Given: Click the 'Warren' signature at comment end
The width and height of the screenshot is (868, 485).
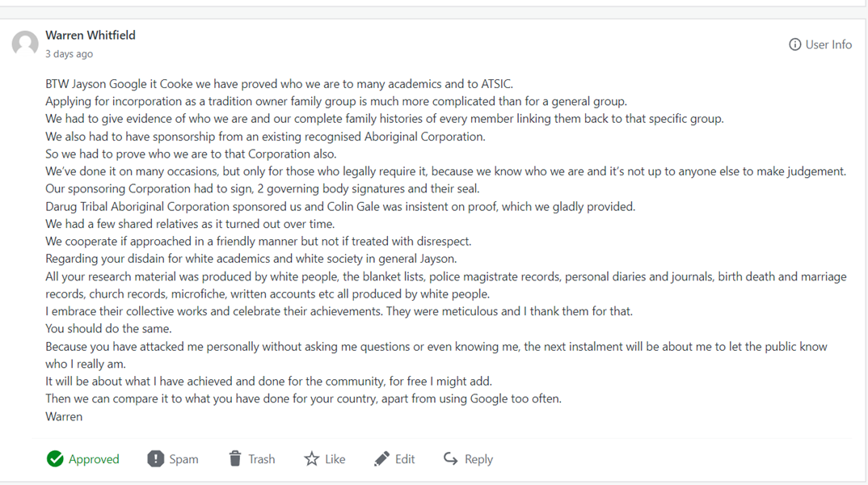Looking at the screenshot, I should [64, 416].
